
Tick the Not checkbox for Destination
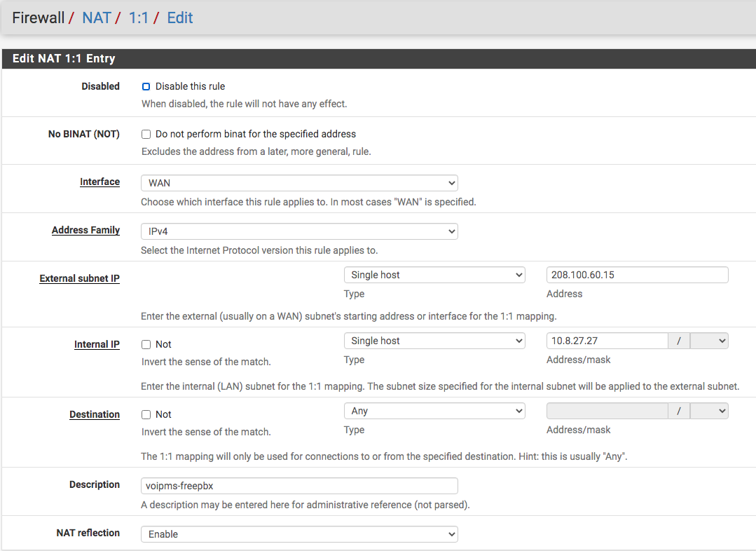(x=146, y=414)
